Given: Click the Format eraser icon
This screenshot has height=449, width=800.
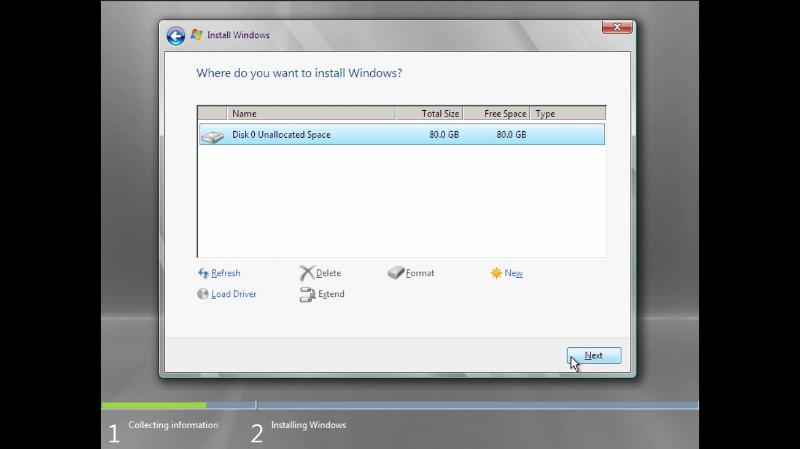Looking at the screenshot, I should (395, 272).
